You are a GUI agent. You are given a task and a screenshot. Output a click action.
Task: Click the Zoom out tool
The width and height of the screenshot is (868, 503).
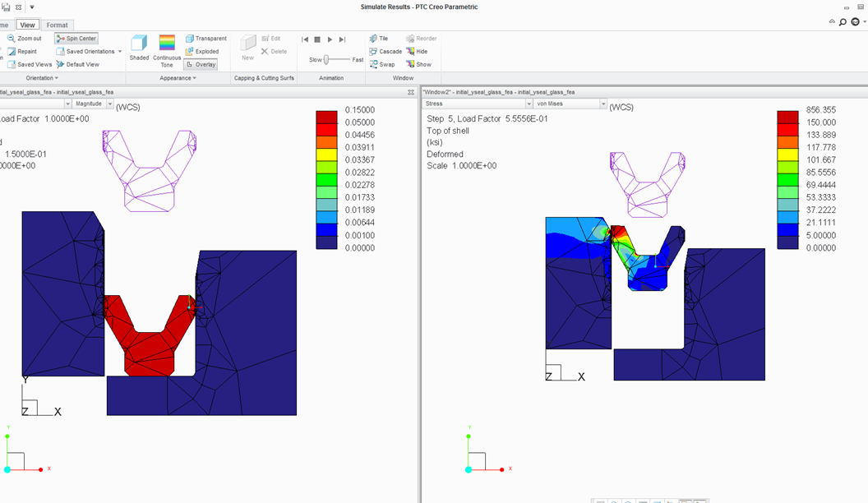[x=25, y=38]
